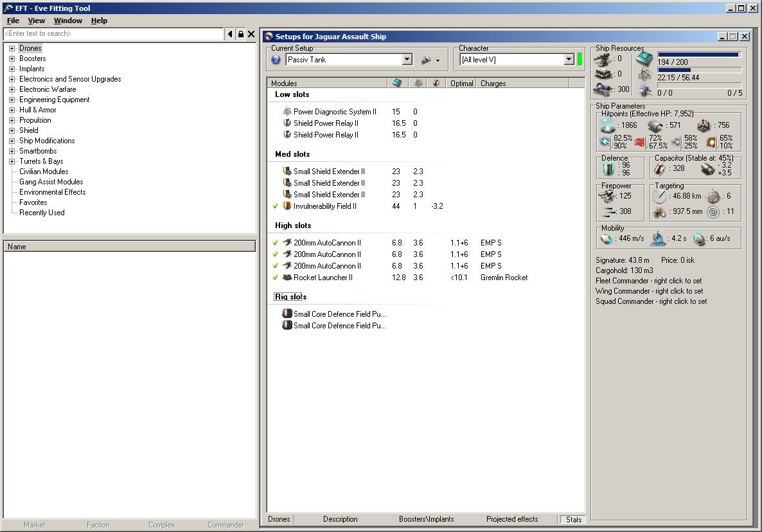
Task: Click the powergrid column header icon
Action: [418, 83]
